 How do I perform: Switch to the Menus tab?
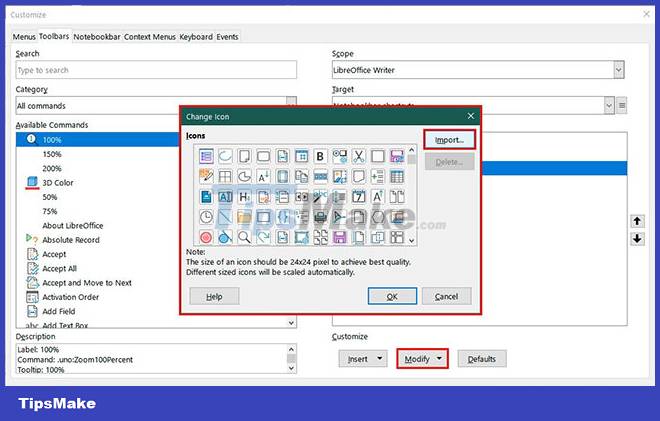[x=24, y=37]
